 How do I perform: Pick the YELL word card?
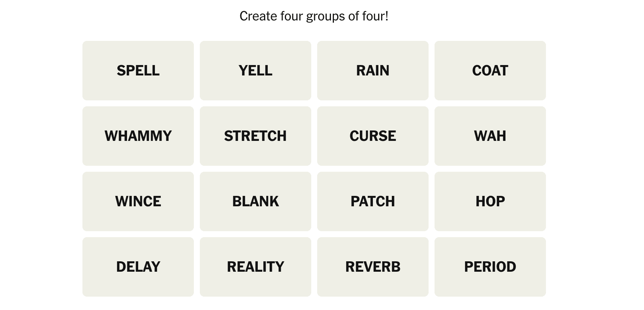[x=256, y=71]
